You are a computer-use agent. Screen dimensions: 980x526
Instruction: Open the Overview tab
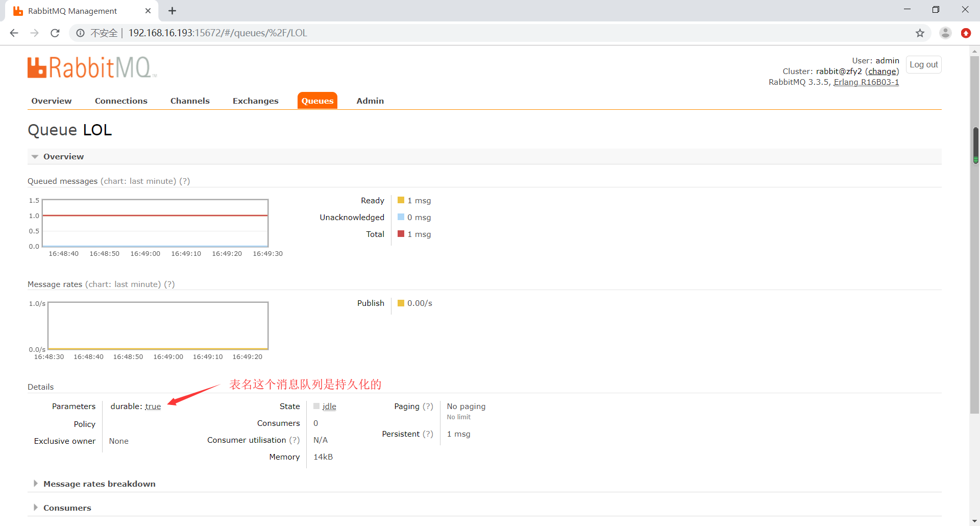click(52, 101)
